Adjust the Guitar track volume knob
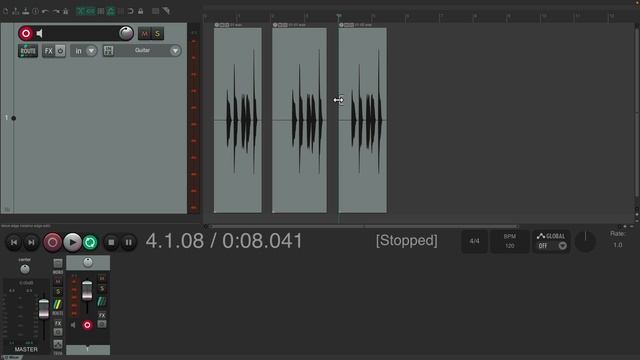This screenshot has width=640, height=360. [126, 33]
